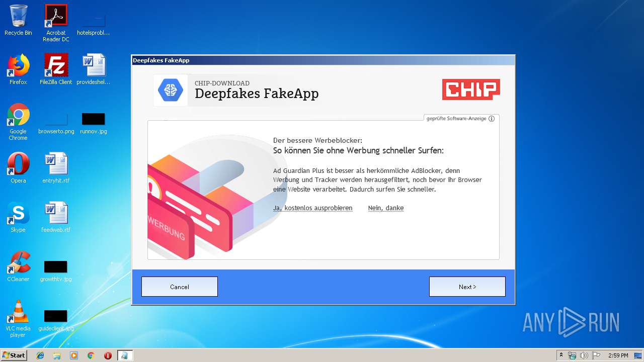Launch the Opera desktop shortcut
This screenshot has width=644, height=362.
pyautogui.click(x=18, y=168)
